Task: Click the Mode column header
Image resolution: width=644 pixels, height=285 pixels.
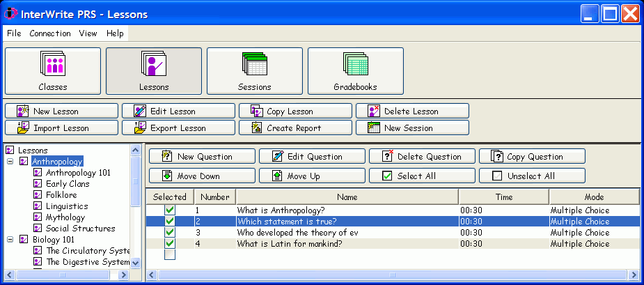Action: coord(595,197)
